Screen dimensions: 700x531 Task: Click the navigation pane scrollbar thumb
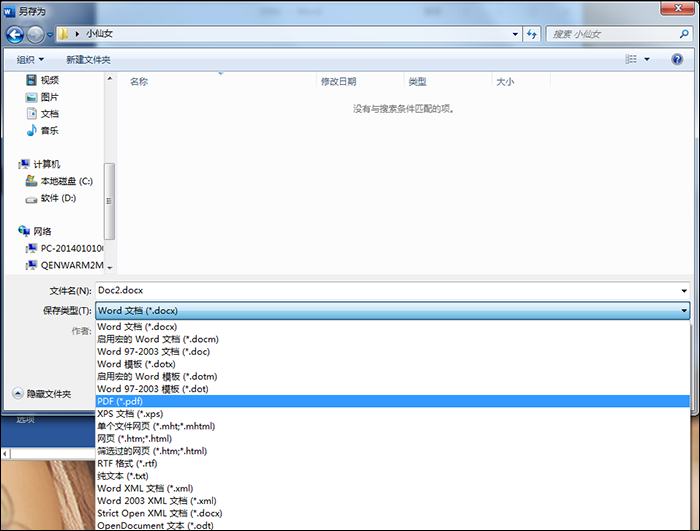[109, 201]
